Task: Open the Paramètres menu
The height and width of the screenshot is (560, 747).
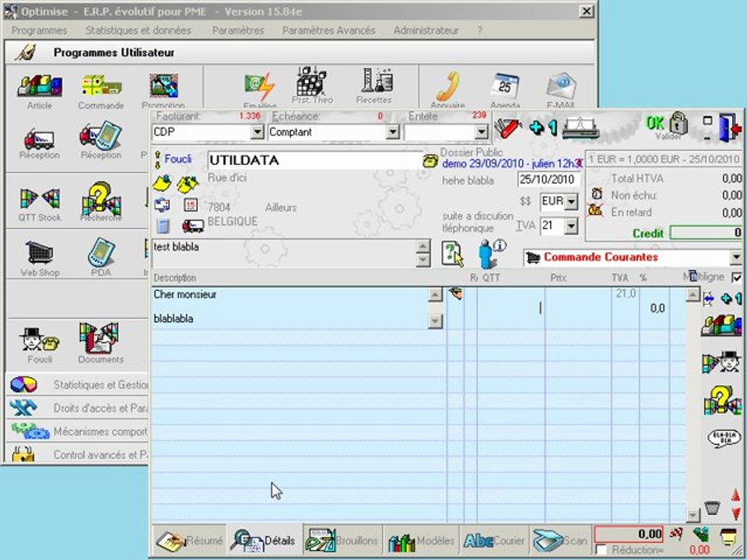Action: [238, 30]
